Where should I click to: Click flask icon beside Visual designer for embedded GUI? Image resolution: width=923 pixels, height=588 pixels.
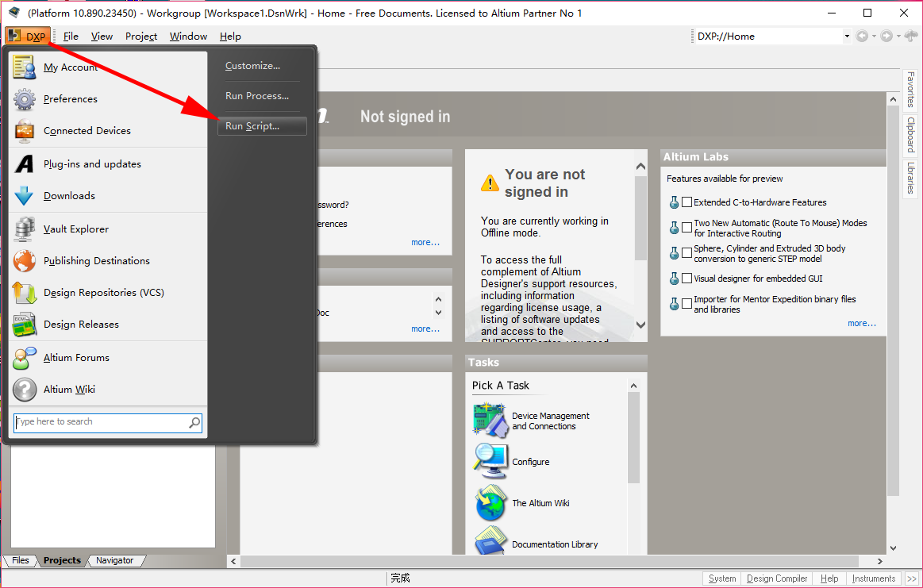674,279
